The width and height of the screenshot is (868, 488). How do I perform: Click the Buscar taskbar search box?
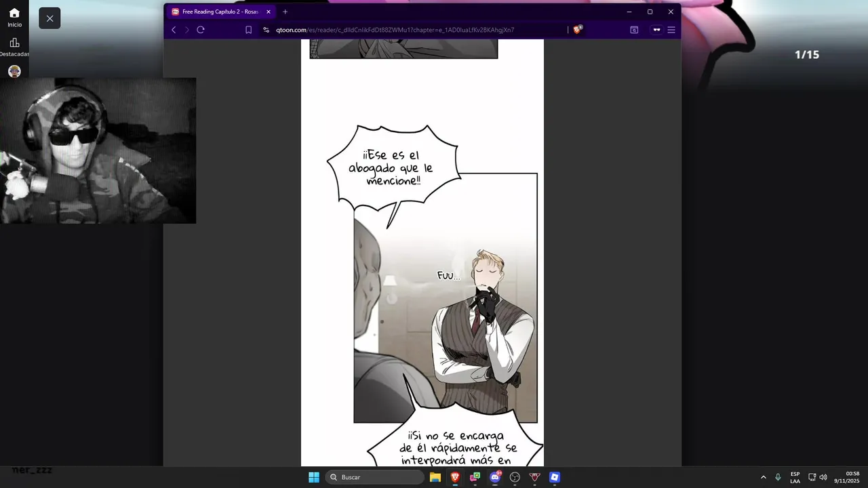(x=375, y=477)
